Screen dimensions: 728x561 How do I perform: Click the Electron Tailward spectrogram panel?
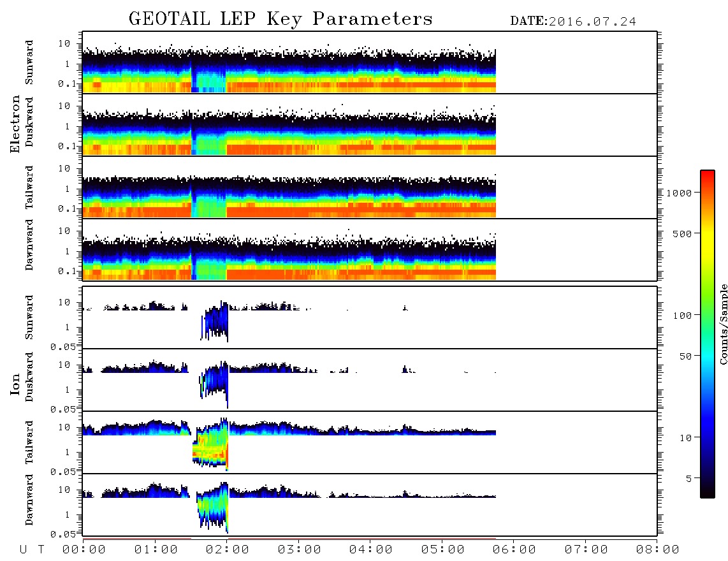(370, 187)
